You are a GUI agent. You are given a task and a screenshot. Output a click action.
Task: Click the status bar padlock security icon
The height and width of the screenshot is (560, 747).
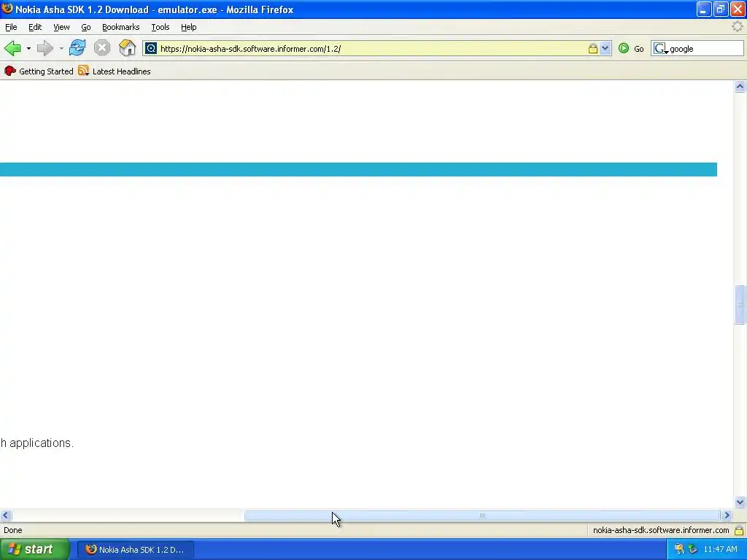(739, 530)
